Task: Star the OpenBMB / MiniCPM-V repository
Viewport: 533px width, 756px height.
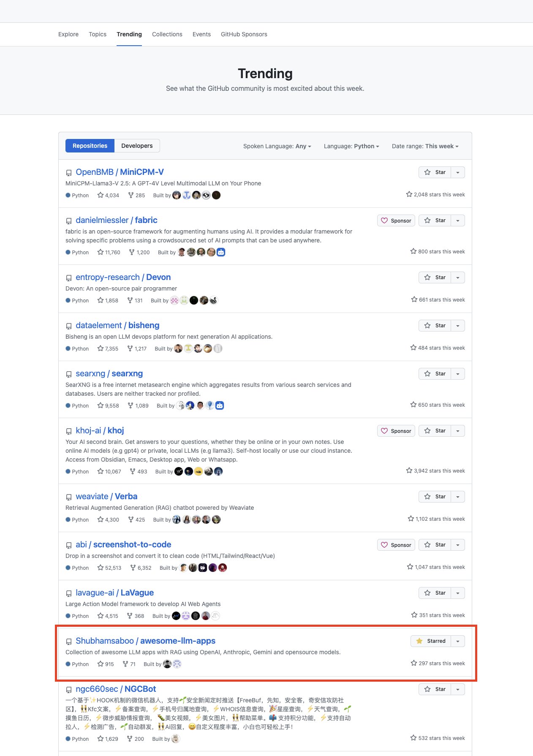Action: (435, 172)
